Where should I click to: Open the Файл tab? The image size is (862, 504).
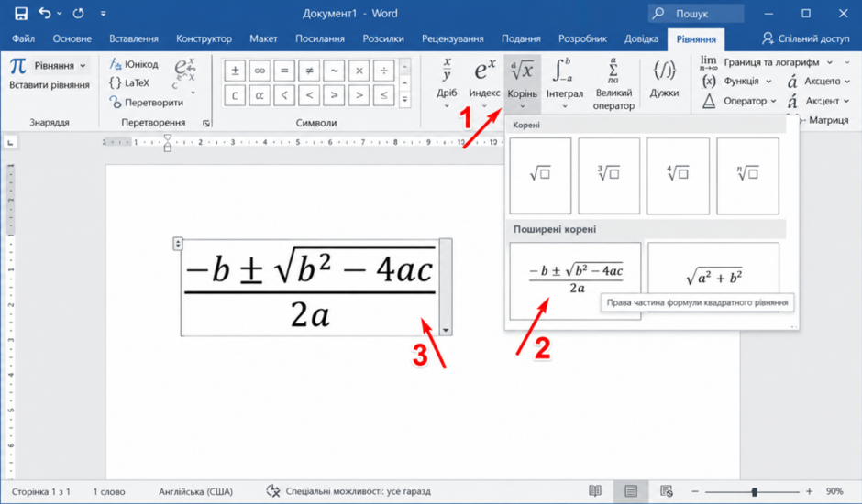pyautogui.click(x=23, y=38)
